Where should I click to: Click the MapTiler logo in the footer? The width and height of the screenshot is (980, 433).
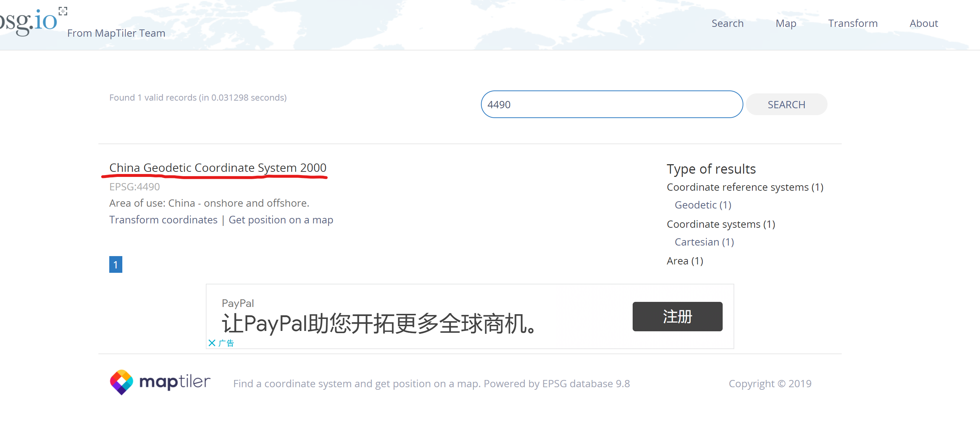click(160, 382)
